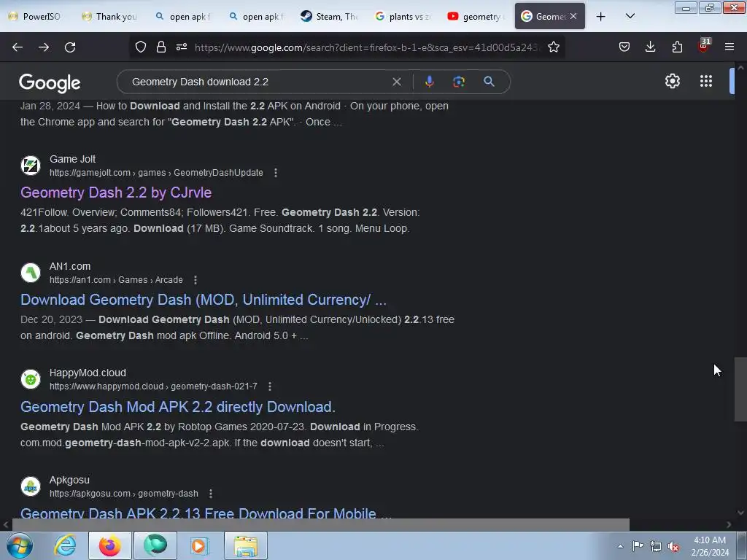Click the Apkgosu site favicon

click(31, 486)
